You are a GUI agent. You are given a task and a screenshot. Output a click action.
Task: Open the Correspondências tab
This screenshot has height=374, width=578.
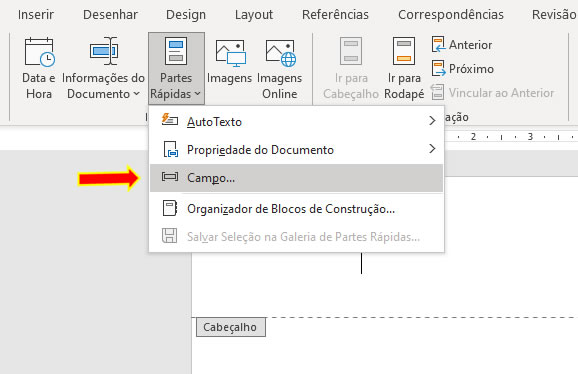450,15
